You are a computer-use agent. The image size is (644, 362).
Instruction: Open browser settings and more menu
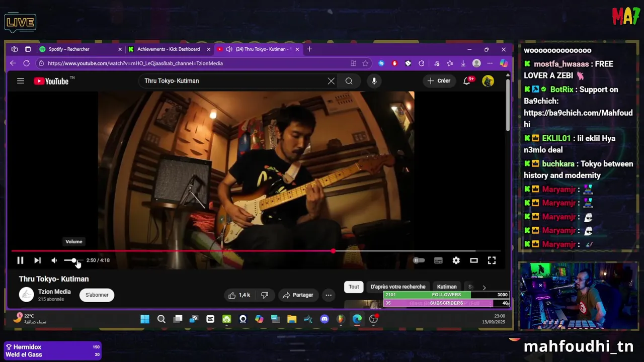490,63
